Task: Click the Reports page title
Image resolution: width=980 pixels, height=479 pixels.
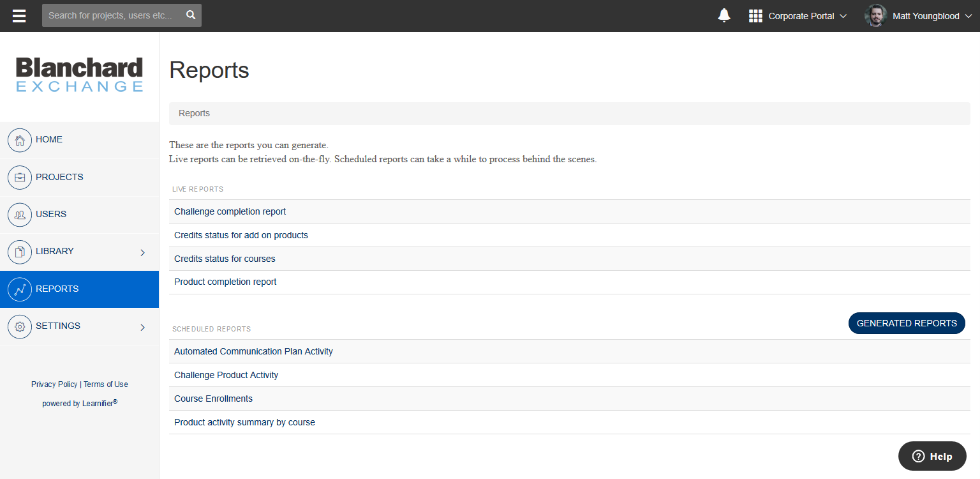Action: (x=209, y=70)
